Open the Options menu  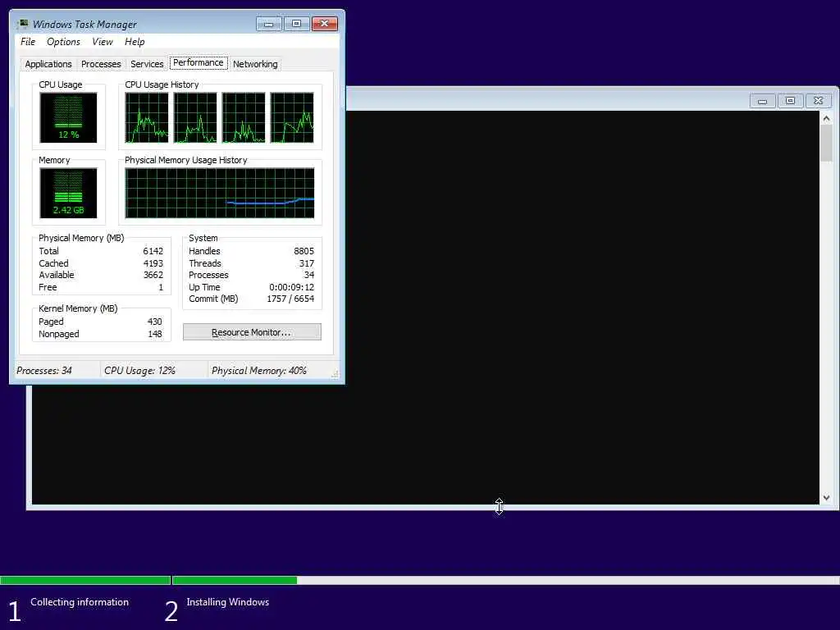coord(63,42)
